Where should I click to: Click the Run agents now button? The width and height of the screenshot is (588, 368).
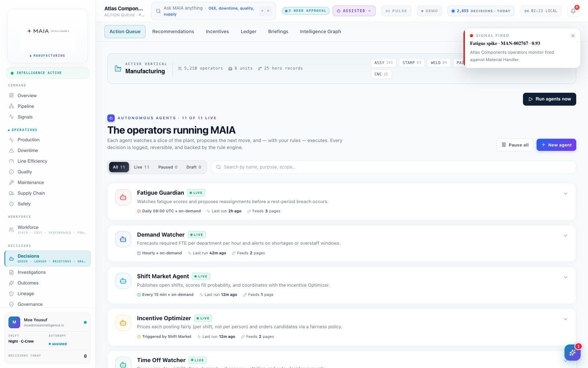549,99
